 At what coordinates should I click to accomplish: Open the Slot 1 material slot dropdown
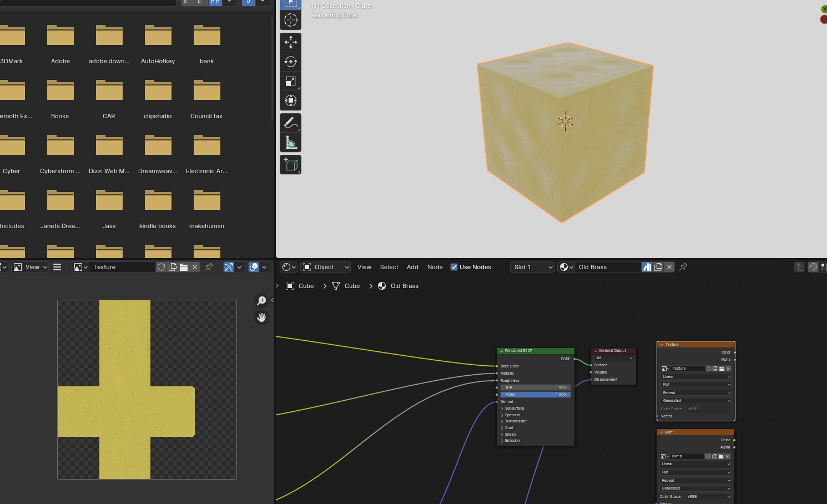[x=532, y=267]
